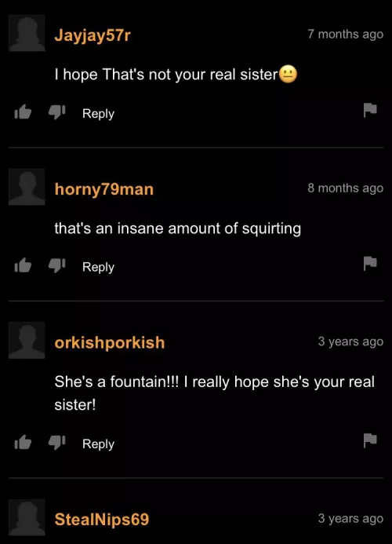Dislike orkishporkish's comment
This screenshot has height=544, width=392.
click(56, 443)
